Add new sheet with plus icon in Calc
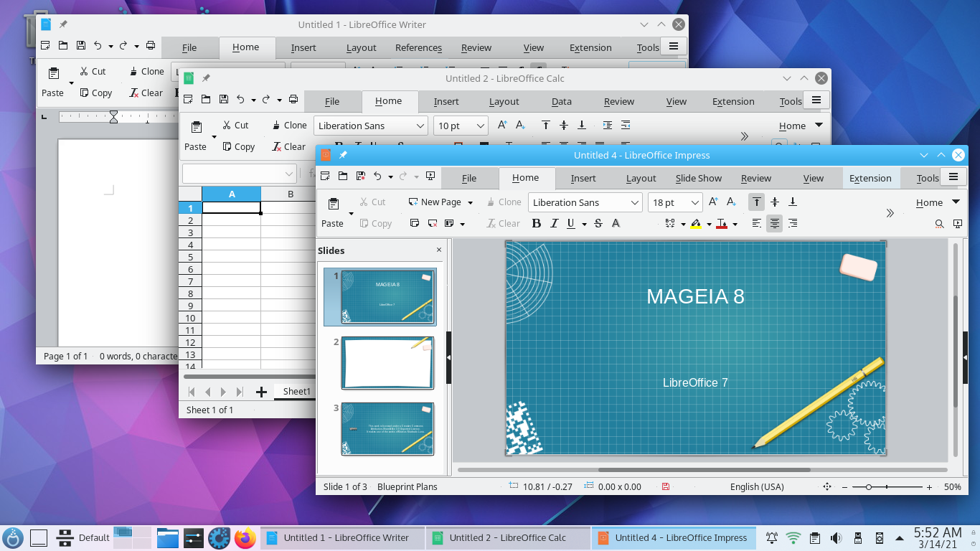The image size is (980, 551). pyautogui.click(x=261, y=392)
